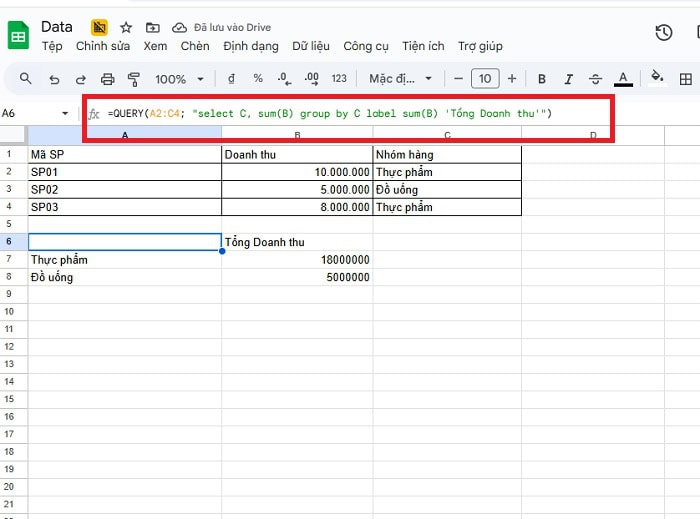
Task: Open the text color picker
Action: tap(623, 78)
